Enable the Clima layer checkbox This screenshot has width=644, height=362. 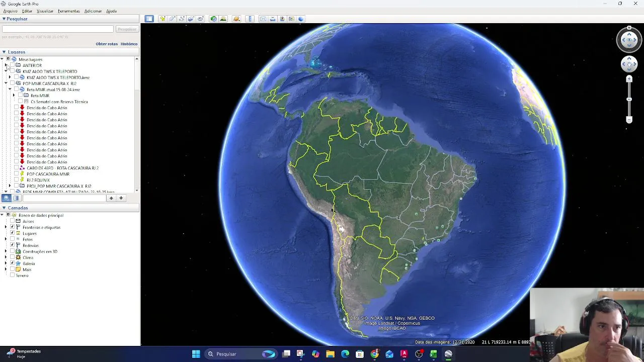pos(12,257)
